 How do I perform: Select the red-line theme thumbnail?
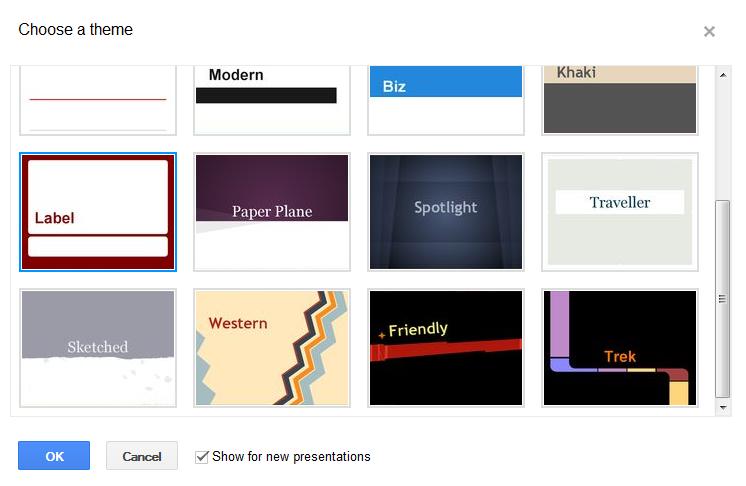pos(98,98)
